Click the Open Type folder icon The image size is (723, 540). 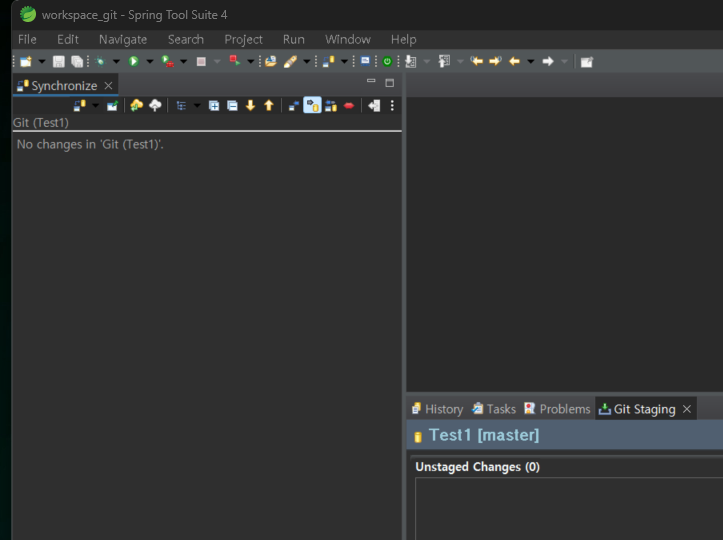pos(271,61)
